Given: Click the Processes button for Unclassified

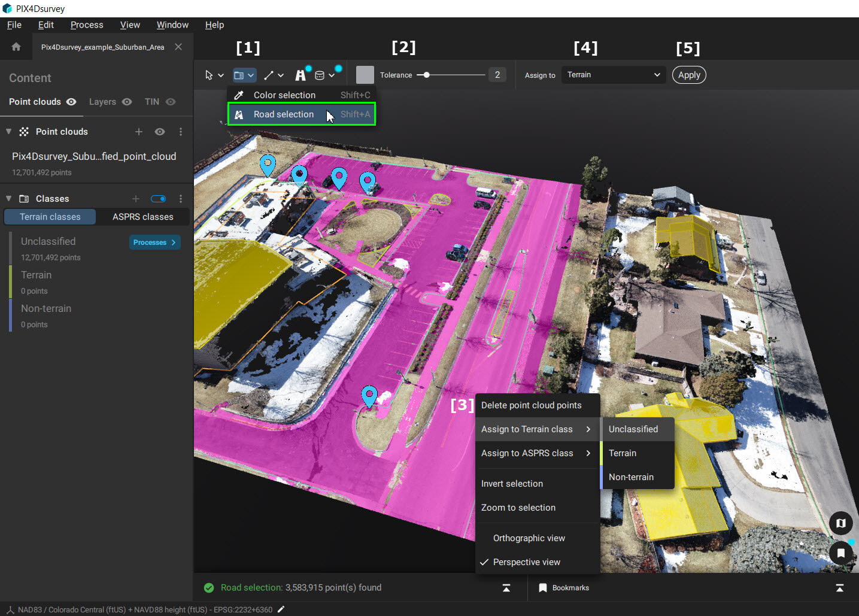Looking at the screenshot, I should click(x=154, y=242).
